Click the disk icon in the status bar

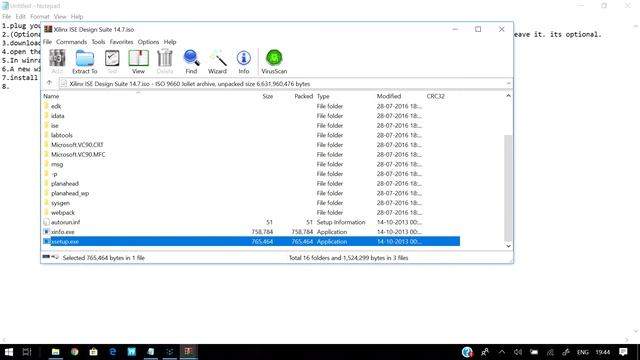click(46, 257)
